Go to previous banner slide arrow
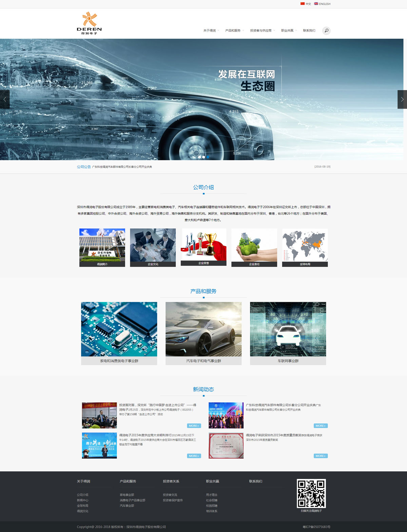 click(x=5, y=99)
